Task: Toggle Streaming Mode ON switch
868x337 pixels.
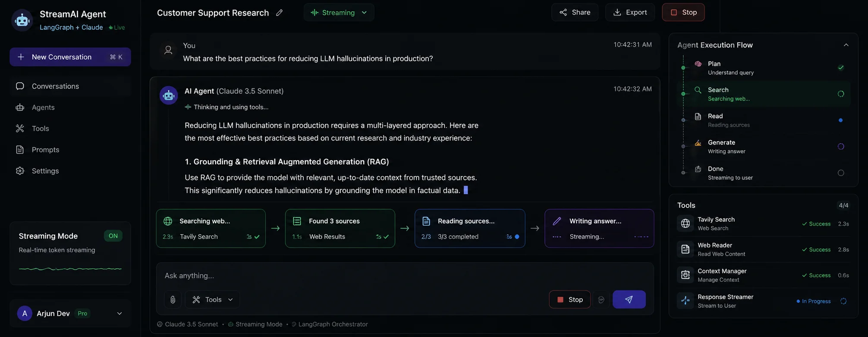Action: click(113, 236)
